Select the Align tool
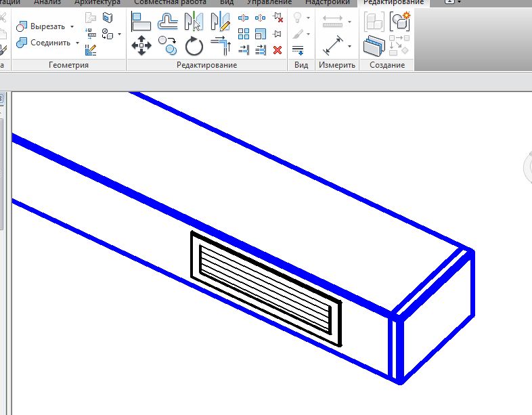The image size is (532, 415). pyautogui.click(x=141, y=22)
